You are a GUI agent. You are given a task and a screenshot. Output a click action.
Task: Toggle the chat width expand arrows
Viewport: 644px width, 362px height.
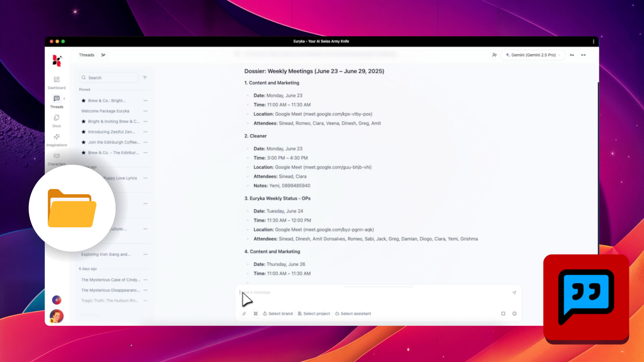click(x=583, y=55)
